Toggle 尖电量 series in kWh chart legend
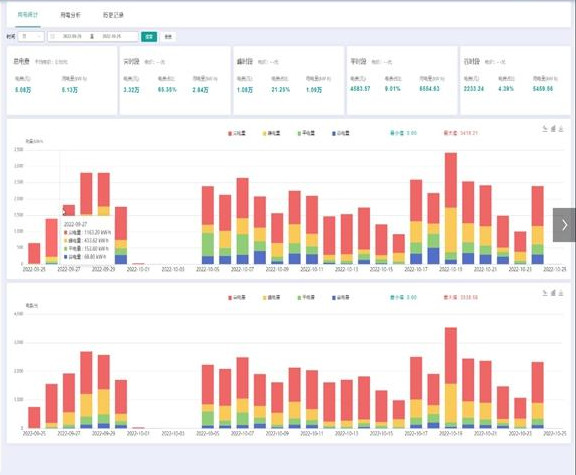Image resolution: width=576 pixels, height=475 pixels. [x=237, y=133]
